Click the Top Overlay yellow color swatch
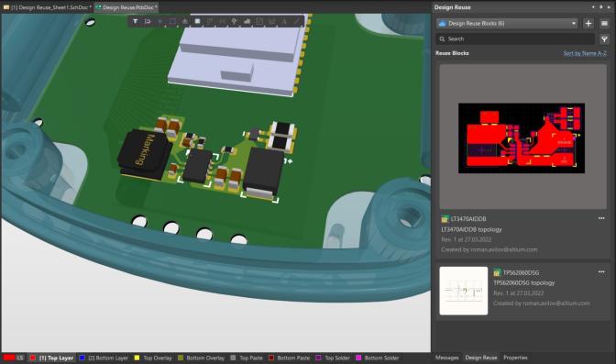This screenshot has height=364, width=616. pyautogui.click(x=137, y=358)
